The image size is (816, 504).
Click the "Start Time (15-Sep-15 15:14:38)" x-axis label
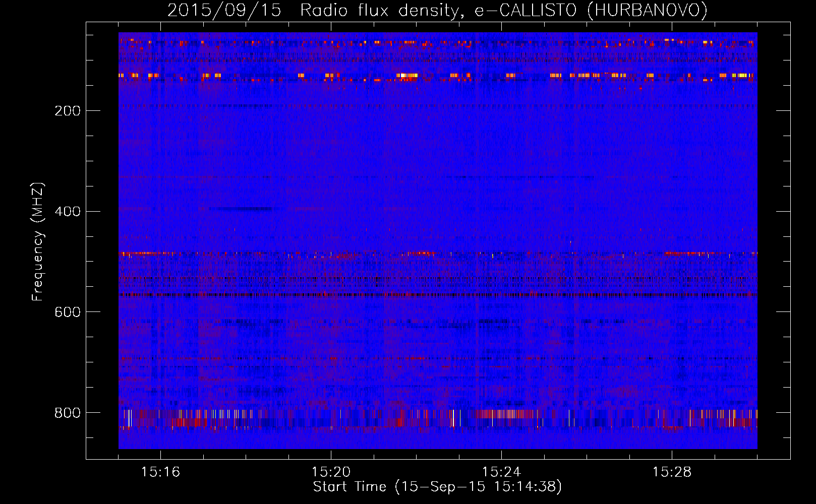pos(437,487)
